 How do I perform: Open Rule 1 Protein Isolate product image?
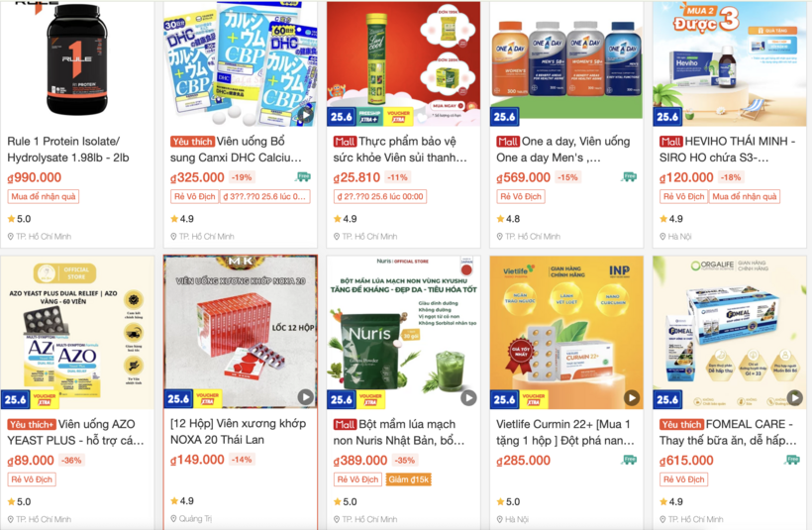tap(77, 63)
